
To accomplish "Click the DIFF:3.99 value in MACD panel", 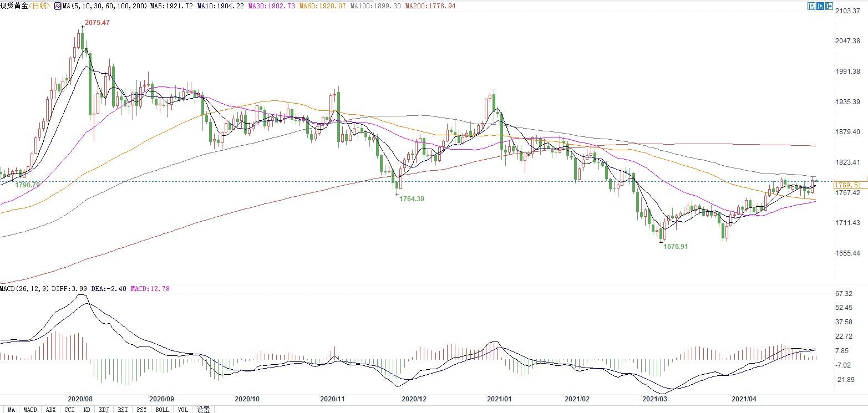I will point(69,288).
